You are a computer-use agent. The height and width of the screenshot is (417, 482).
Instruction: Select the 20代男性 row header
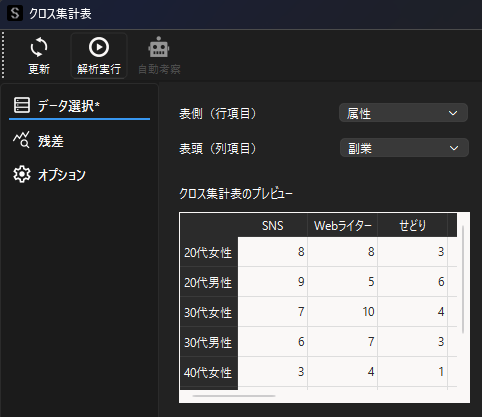pyautogui.click(x=209, y=282)
